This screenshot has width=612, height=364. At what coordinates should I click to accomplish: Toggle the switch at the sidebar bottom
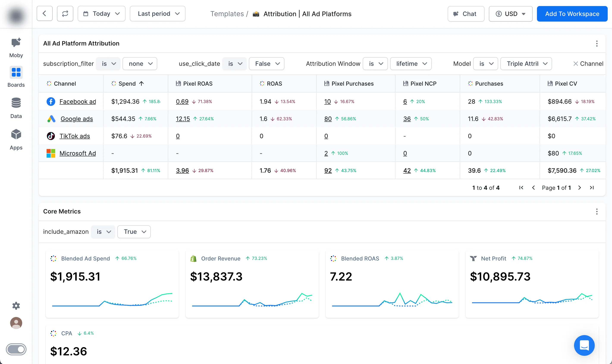(16, 349)
